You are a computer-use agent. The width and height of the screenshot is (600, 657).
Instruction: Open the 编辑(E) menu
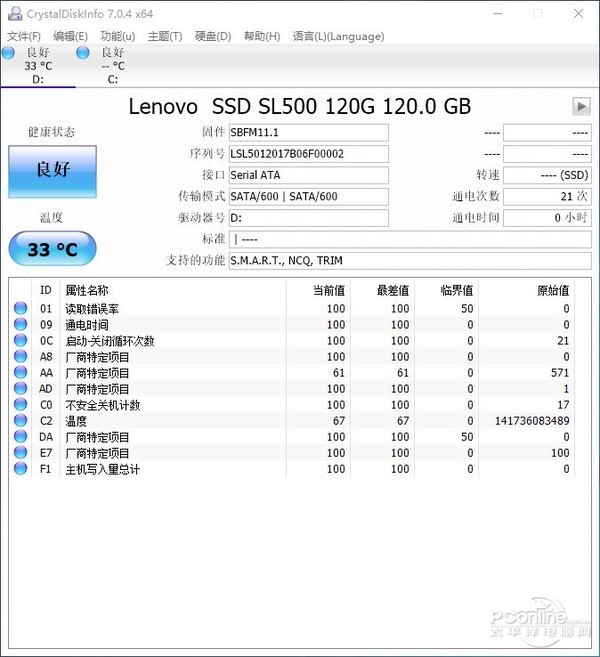pyautogui.click(x=70, y=36)
